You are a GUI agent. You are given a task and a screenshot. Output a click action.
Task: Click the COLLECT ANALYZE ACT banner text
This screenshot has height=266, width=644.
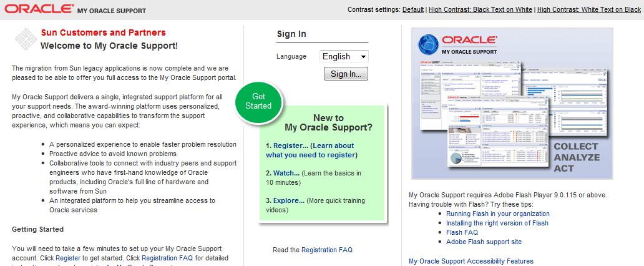(x=577, y=157)
